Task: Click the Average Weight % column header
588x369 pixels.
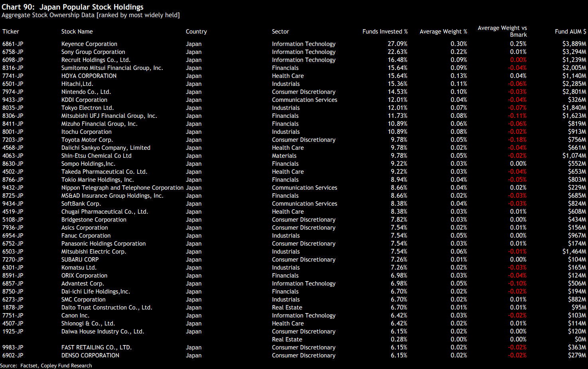Action: coord(443,32)
